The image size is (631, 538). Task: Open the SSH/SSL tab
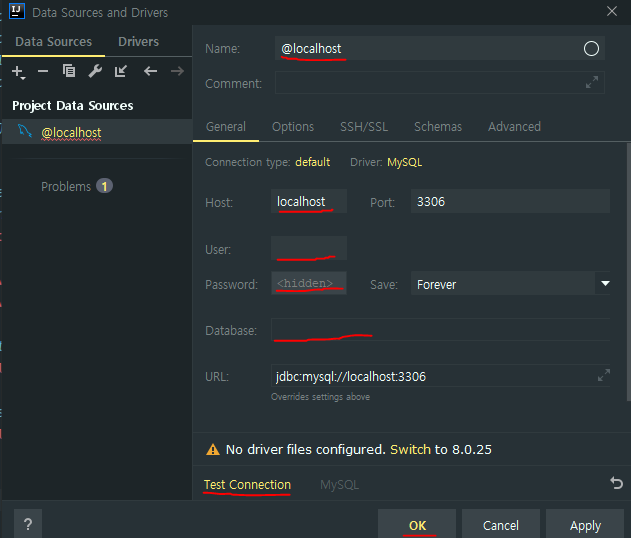364,126
